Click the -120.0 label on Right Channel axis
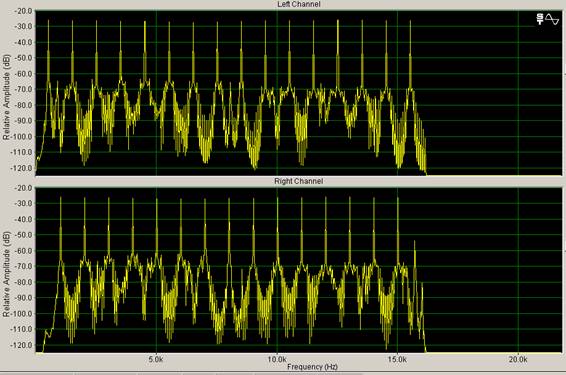This screenshot has width=566, height=375. pyautogui.click(x=23, y=345)
